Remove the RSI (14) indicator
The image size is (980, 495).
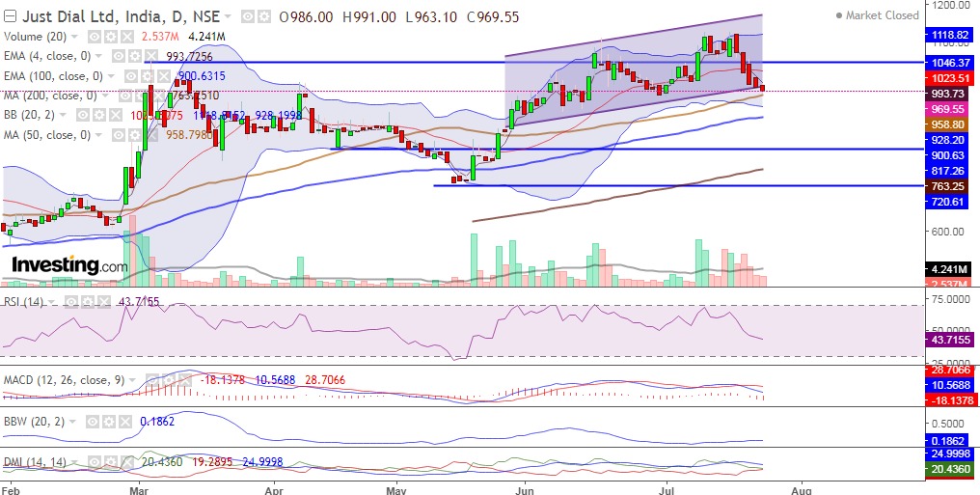point(104,302)
